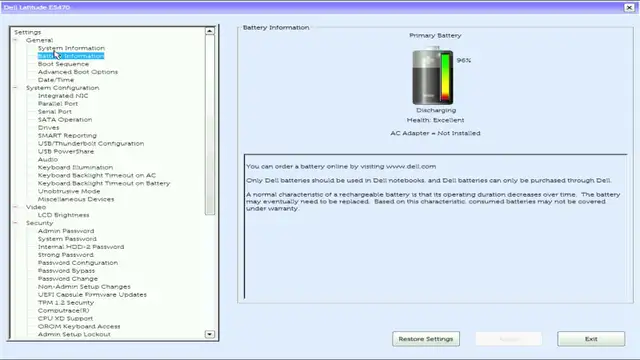
Task: Open Keyboard Illumination settings
Action: 75,167
